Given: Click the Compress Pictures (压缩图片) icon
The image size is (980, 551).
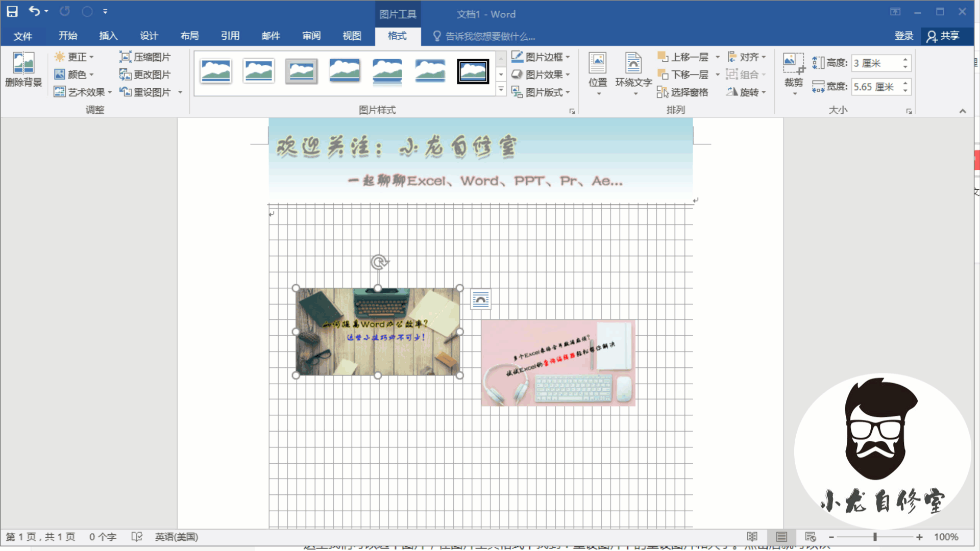Looking at the screenshot, I should point(126,57).
